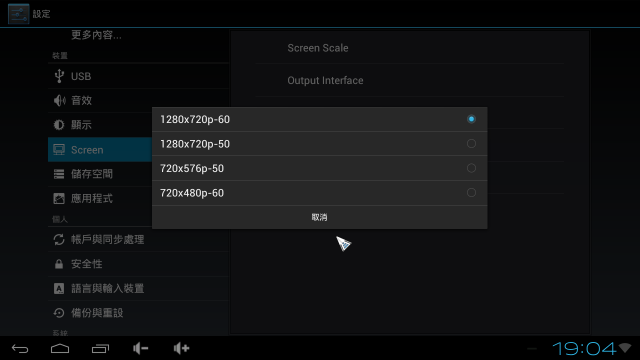Click the apps icon beside 應用程式

point(59,199)
